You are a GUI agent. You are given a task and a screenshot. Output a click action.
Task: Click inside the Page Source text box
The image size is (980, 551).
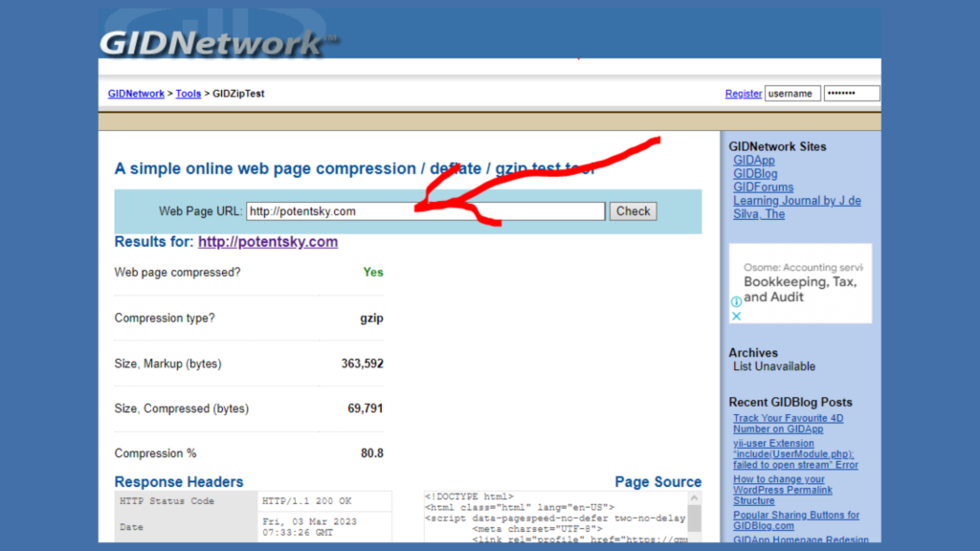pyautogui.click(x=556, y=518)
